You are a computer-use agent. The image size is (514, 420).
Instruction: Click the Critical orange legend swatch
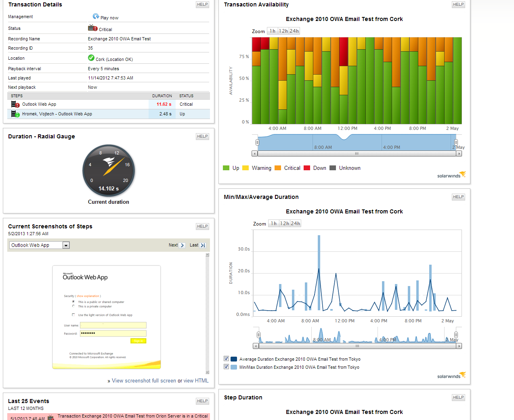tap(278, 168)
